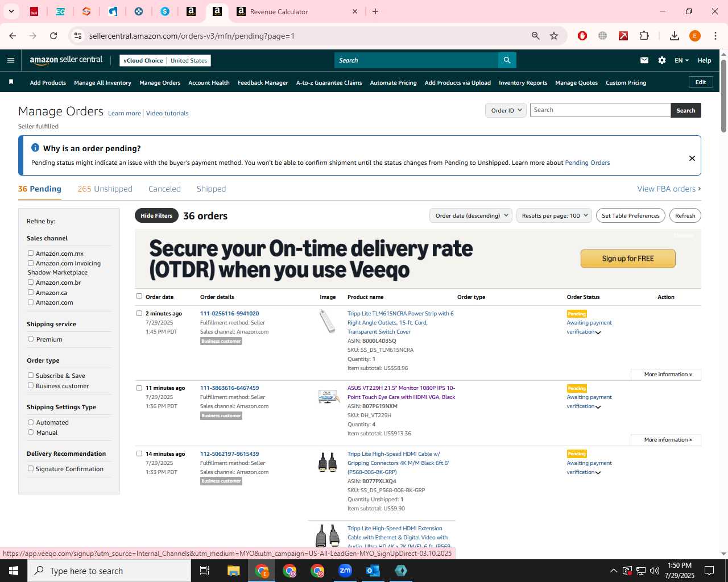
Task: Open Task View on taskbar
Action: pos(205,571)
